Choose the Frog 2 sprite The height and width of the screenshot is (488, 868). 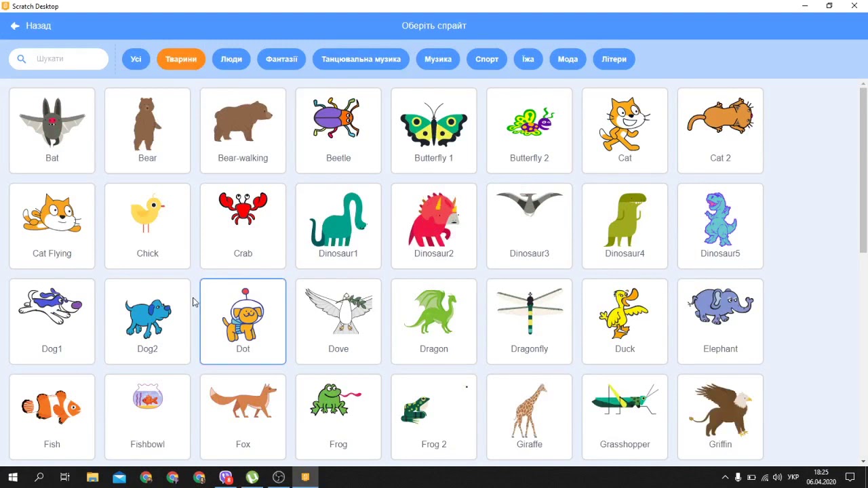434,417
